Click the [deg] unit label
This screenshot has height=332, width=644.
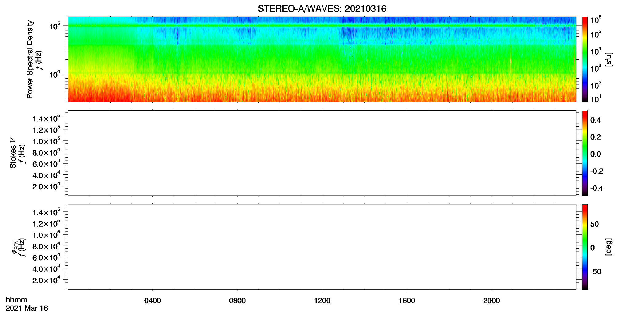click(x=608, y=247)
